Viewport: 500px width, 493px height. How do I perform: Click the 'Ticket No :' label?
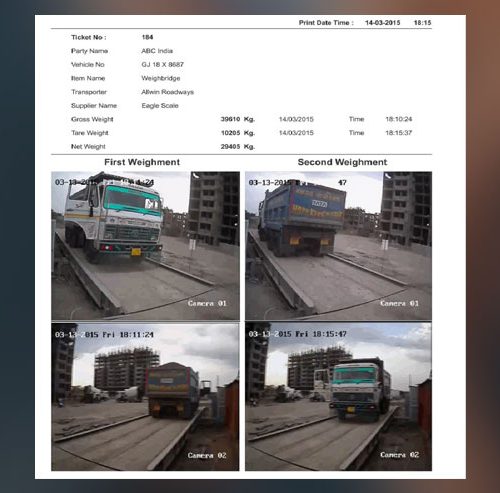pos(89,37)
